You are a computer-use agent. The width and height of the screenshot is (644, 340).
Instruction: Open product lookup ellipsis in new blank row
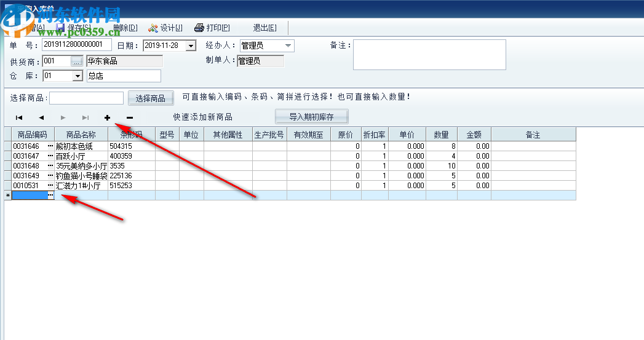click(50, 196)
